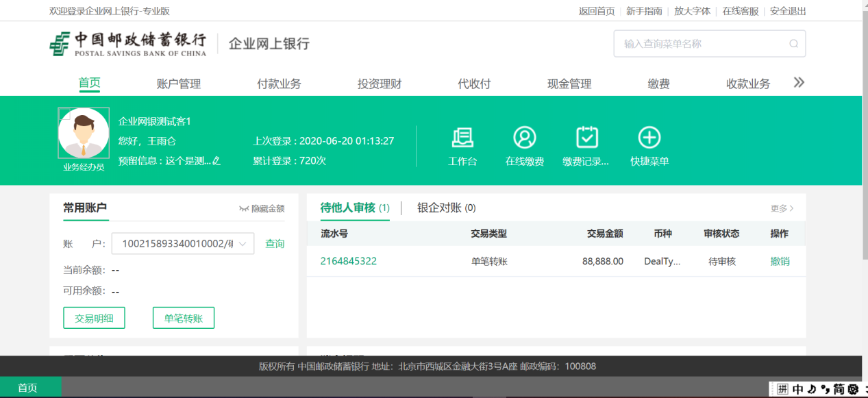
Task: Click 撤销 to cancel the pending transfer
Action: (781, 261)
